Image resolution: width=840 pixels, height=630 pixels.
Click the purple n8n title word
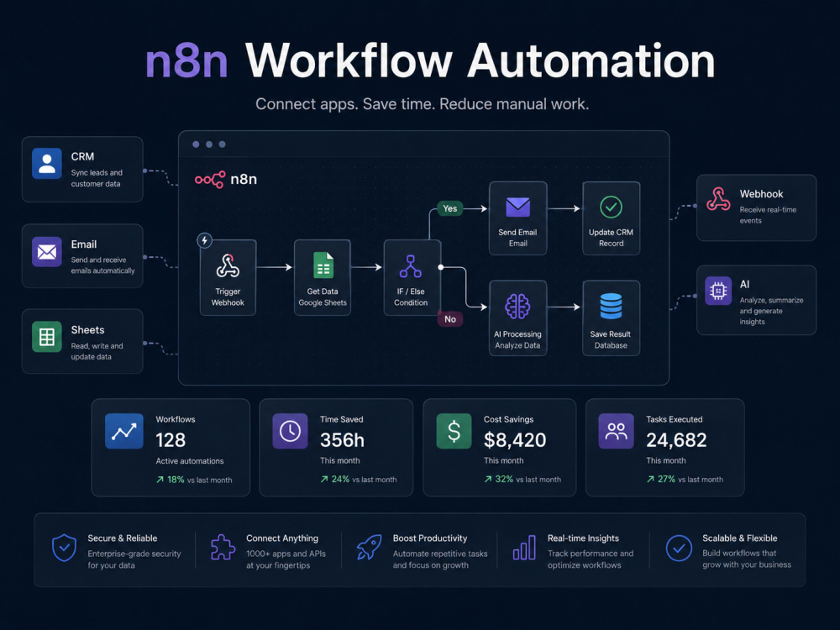point(186,61)
